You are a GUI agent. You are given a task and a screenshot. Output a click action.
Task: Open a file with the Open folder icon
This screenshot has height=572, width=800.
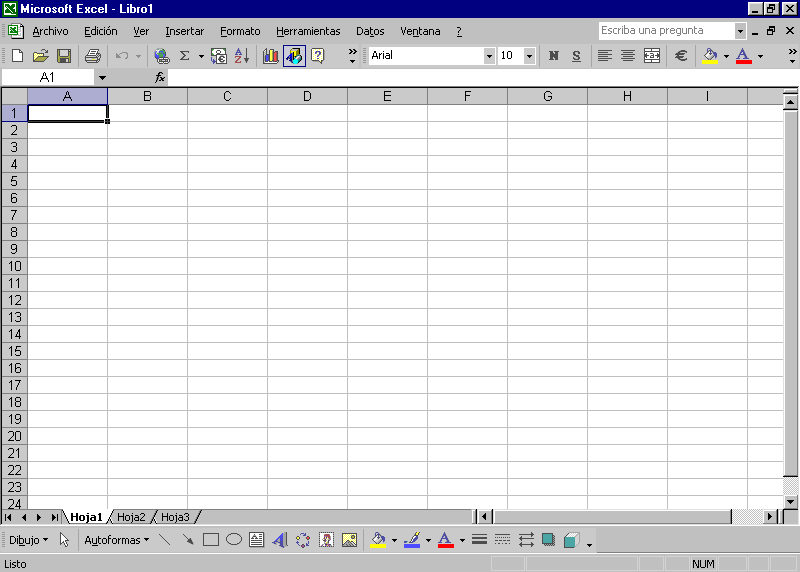40,56
